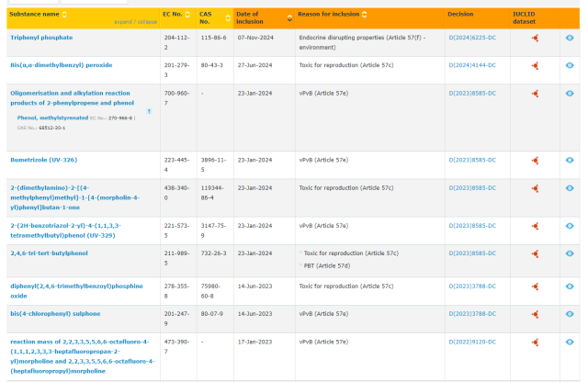This screenshot has height=382, width=588.
Task: Open IUCLID dataset for 2-(dimethylamino) butan-1-one row
Action: 535,188
